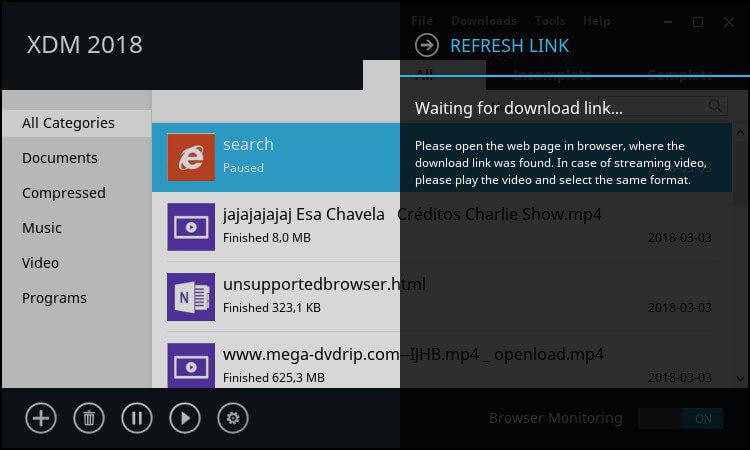Select unsupportedbrowser.html file name

pos(324,284)
